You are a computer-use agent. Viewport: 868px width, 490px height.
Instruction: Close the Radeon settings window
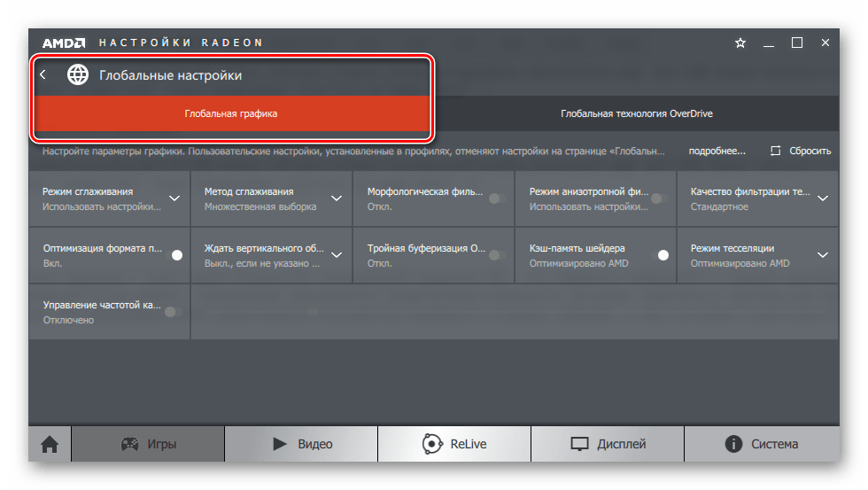pos(825,43)
